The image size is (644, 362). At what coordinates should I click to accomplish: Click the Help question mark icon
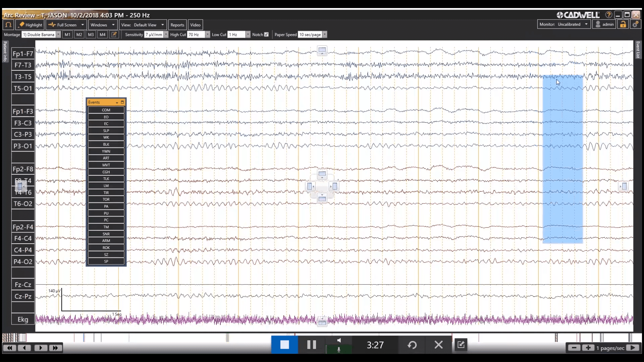pos(608,15)
